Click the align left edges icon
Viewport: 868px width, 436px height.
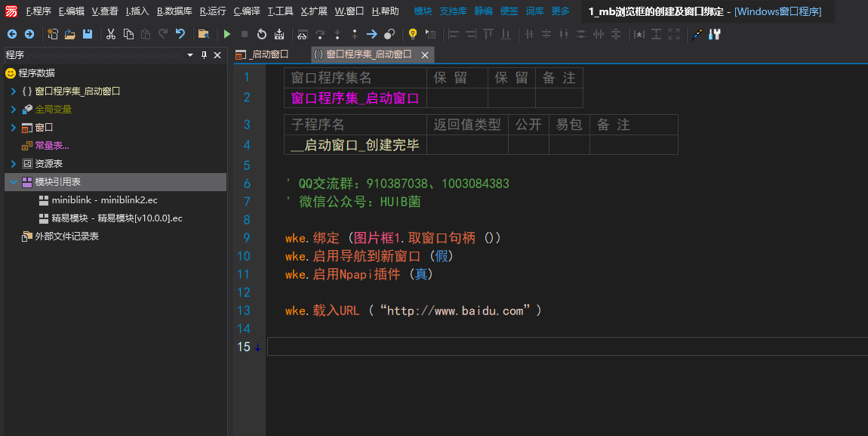454,34
